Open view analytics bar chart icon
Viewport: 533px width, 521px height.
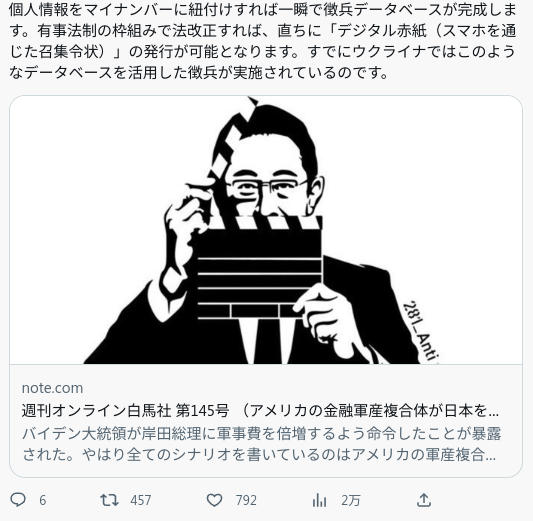pos(319,500)
